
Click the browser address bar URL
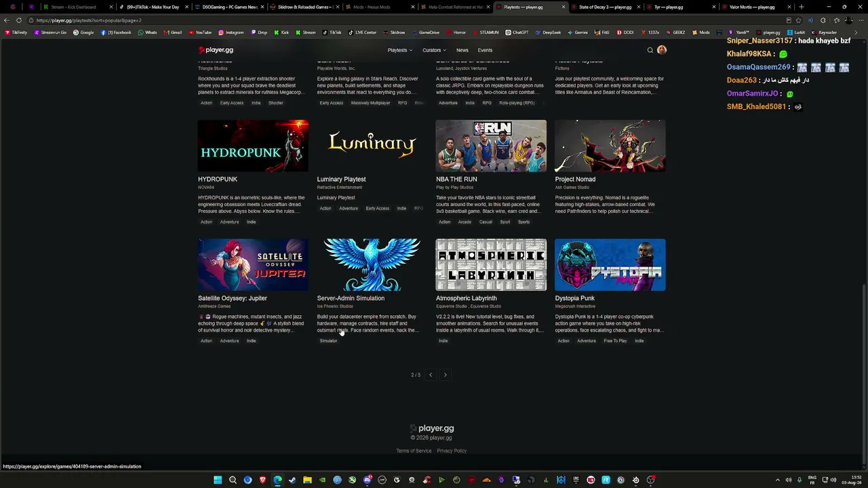pos(89,20)
